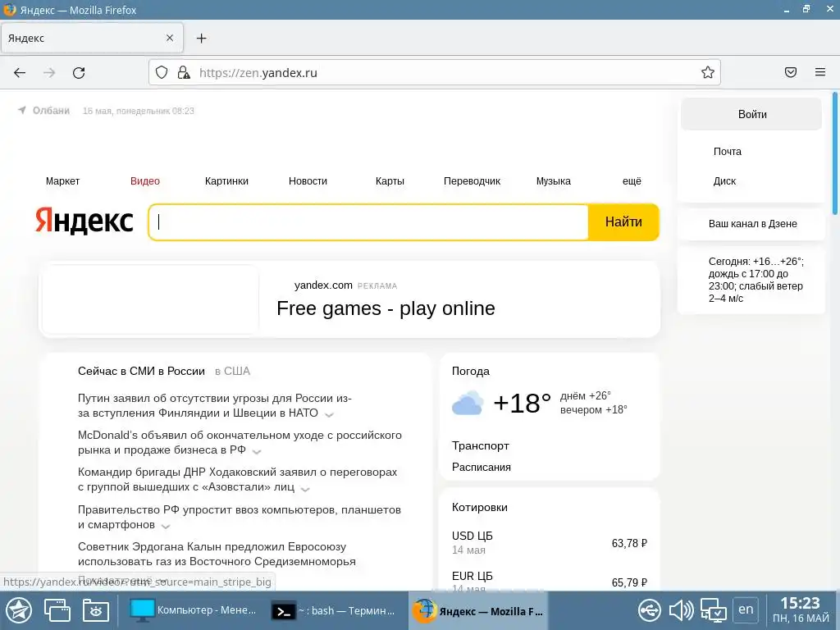Open the +18° current temperature
Image resolution: width=840 pixels, height=630 pixels.
(522, 404)
